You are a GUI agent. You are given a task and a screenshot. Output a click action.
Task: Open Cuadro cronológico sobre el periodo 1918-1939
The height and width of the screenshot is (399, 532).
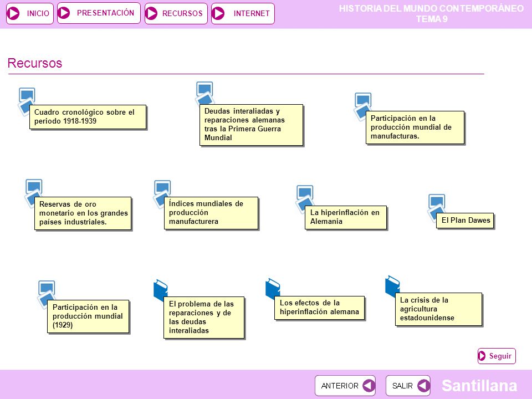[x=88, y=117]
